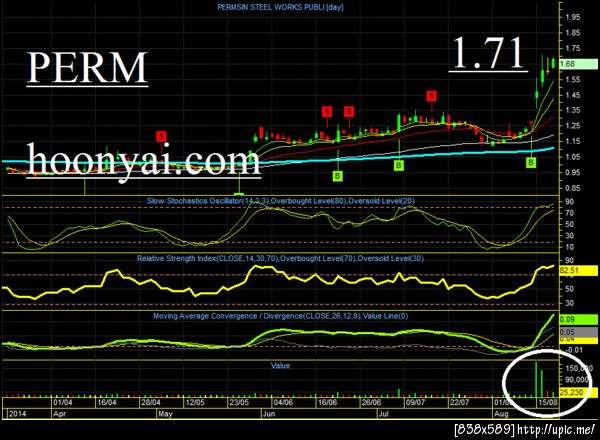Click the B buy marker in early July
600x440 pixels.
(399, 166)
